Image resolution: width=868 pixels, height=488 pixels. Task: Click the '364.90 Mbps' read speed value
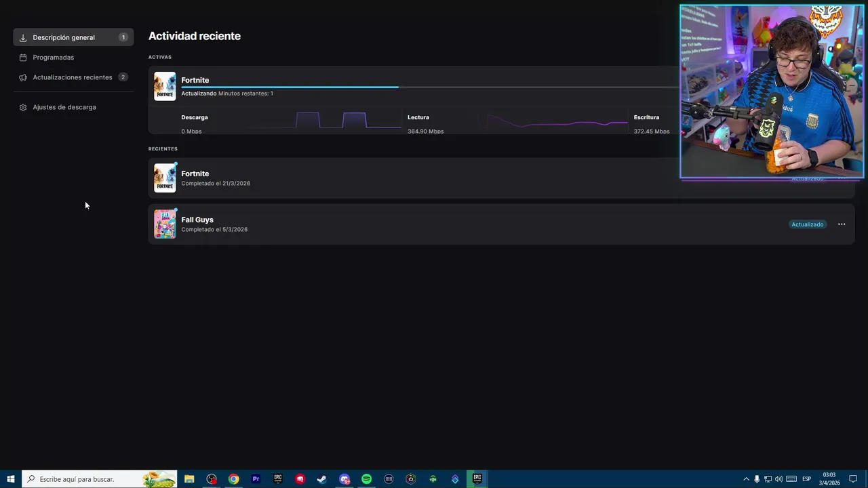pos(425,131)
